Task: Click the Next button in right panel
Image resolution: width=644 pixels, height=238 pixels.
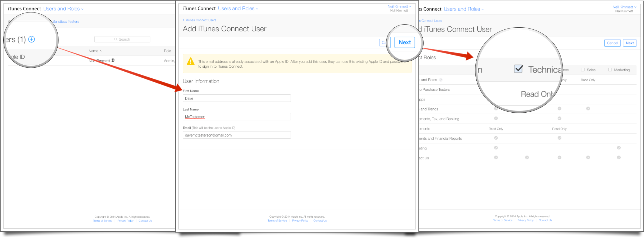Action: point(630,43)
